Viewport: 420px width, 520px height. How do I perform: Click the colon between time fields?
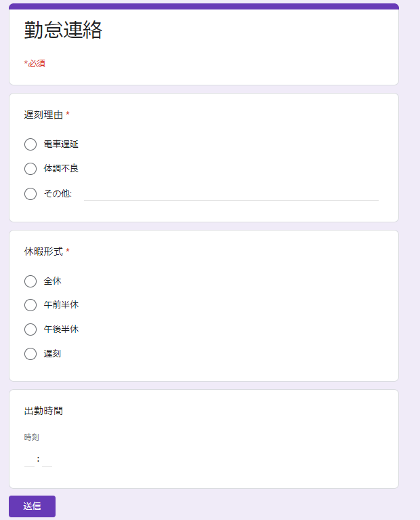tap(39, 459)
